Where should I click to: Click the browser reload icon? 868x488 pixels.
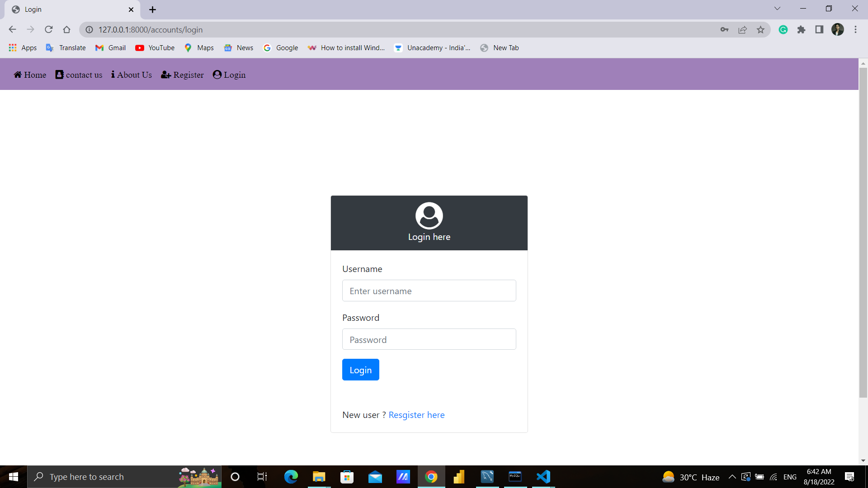coord(48,29)
